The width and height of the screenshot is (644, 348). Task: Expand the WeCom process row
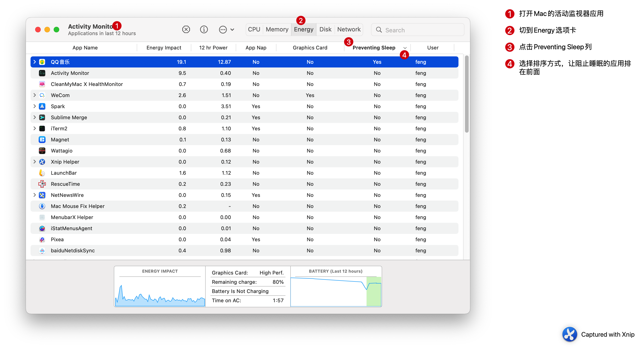[34, 95]
